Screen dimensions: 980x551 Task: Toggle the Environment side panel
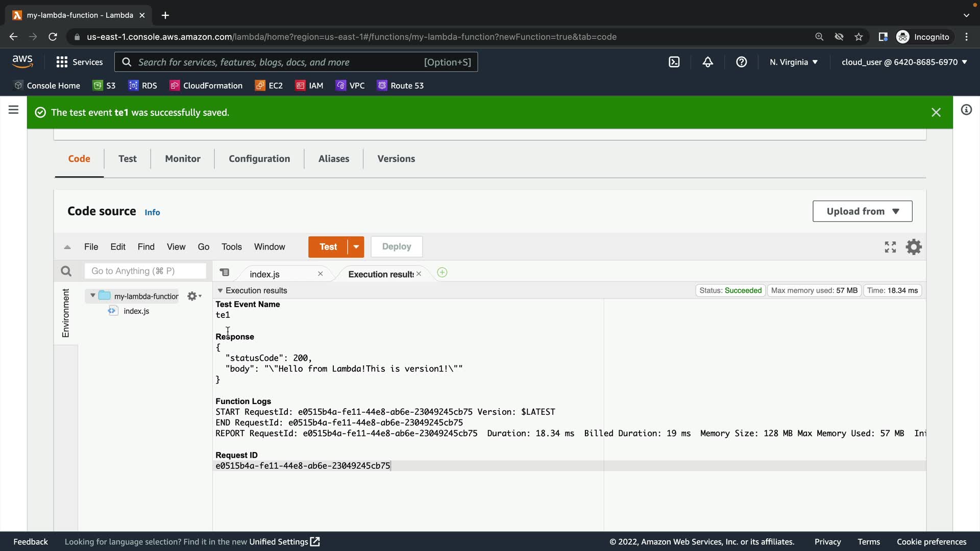point(66,313)
